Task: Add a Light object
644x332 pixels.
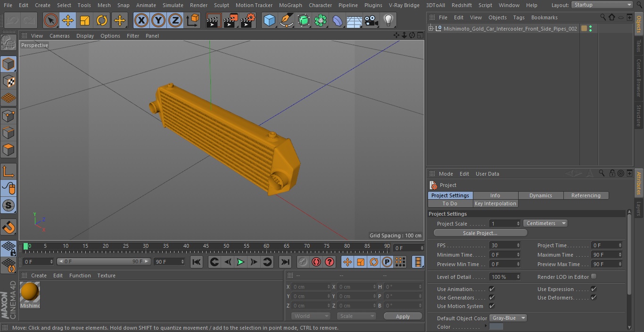Action: (x=388, y=21)
